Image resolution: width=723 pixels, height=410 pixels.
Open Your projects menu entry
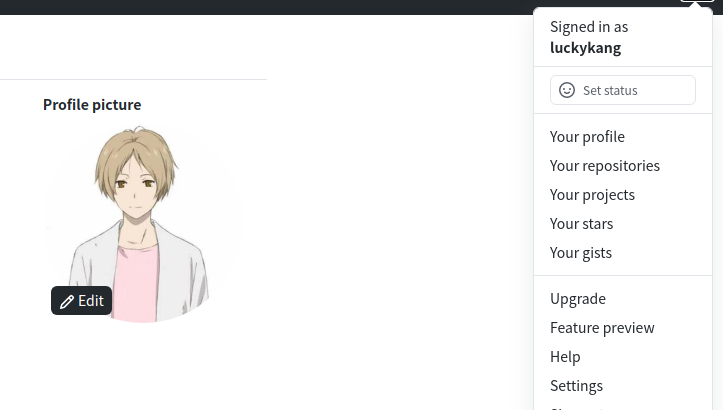tap(592, 195)
